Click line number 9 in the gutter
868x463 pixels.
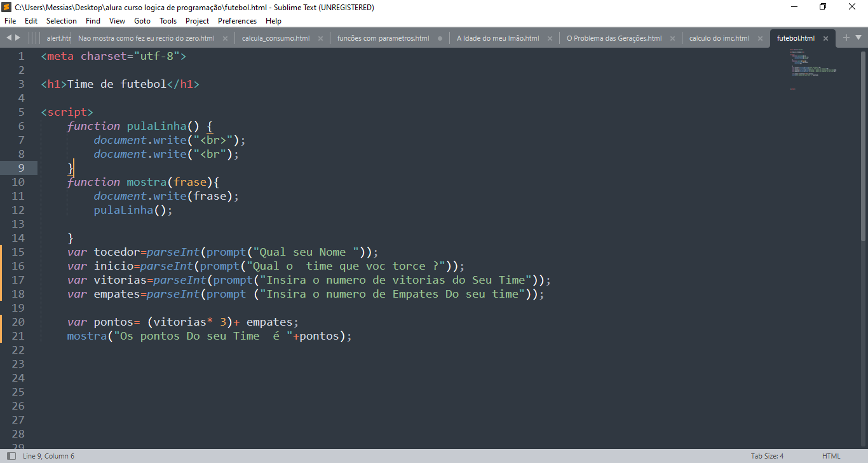coord(21,168)
